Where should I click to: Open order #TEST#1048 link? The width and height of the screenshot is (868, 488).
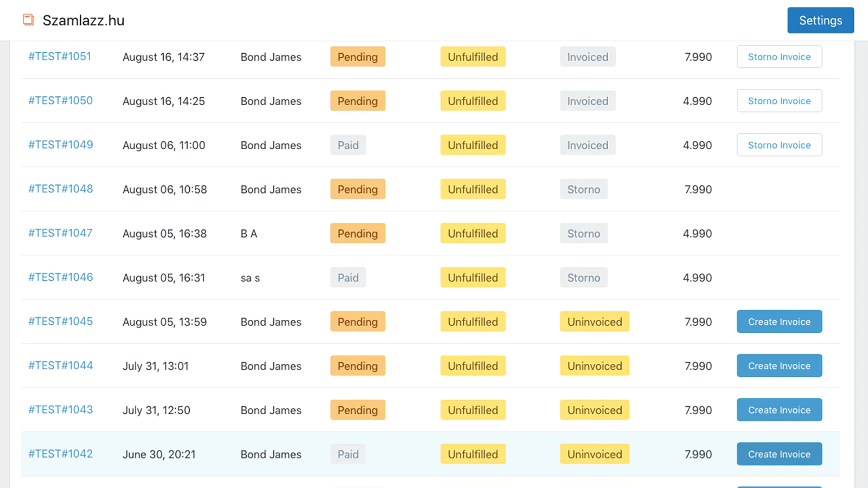pos(61,189)
